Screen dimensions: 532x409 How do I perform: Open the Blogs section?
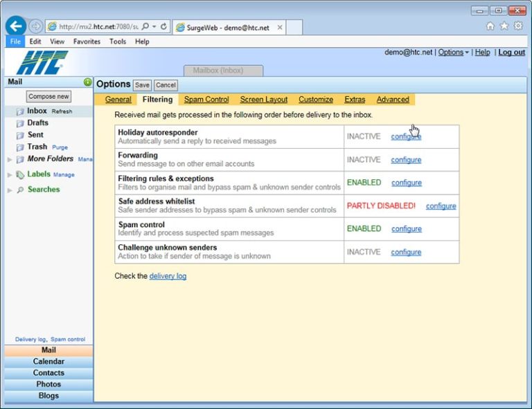pos(48,396)
